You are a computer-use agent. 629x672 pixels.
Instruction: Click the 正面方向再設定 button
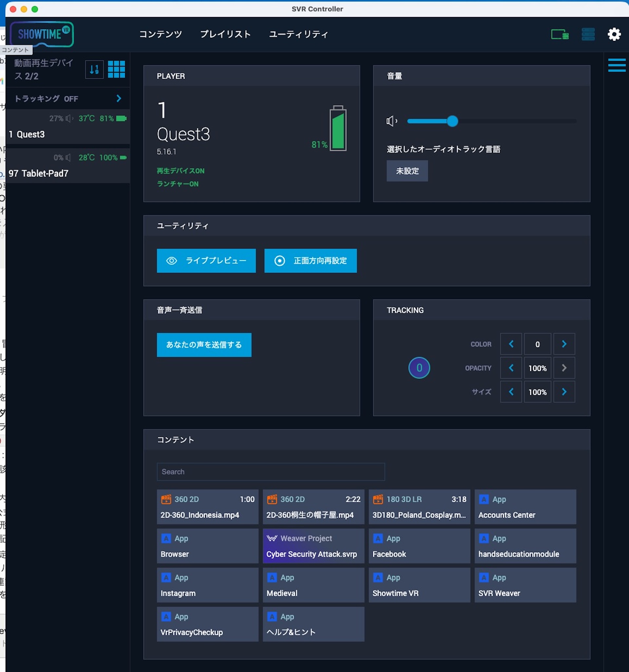[x=311, y=260]
